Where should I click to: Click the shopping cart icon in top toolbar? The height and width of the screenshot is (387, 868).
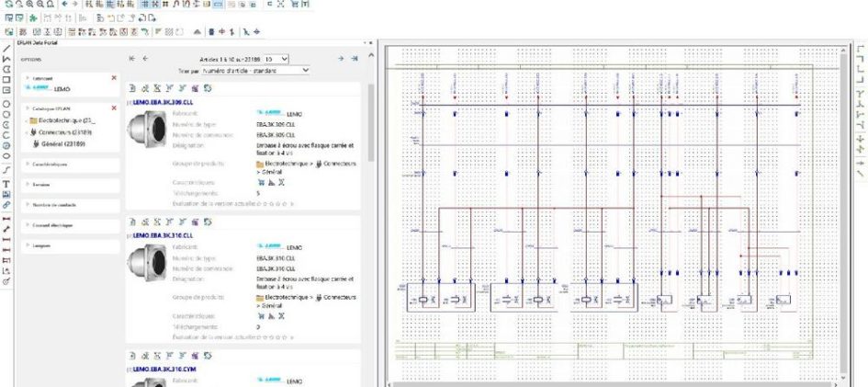tap(294, 5)
